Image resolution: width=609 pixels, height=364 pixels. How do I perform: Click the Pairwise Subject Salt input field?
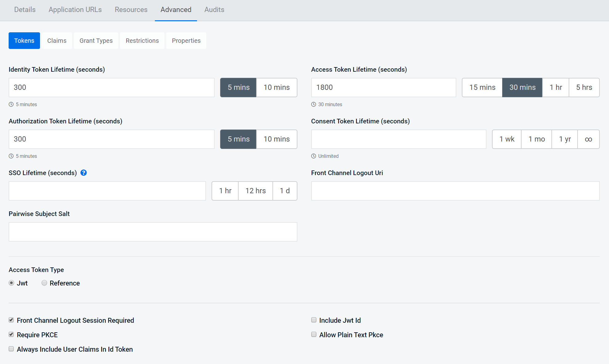153,232
